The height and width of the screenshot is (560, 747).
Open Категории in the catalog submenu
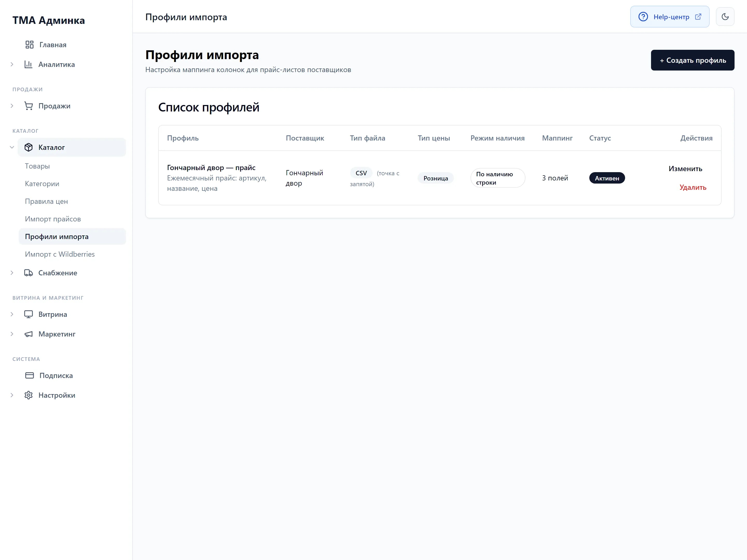tap(72, 184)
